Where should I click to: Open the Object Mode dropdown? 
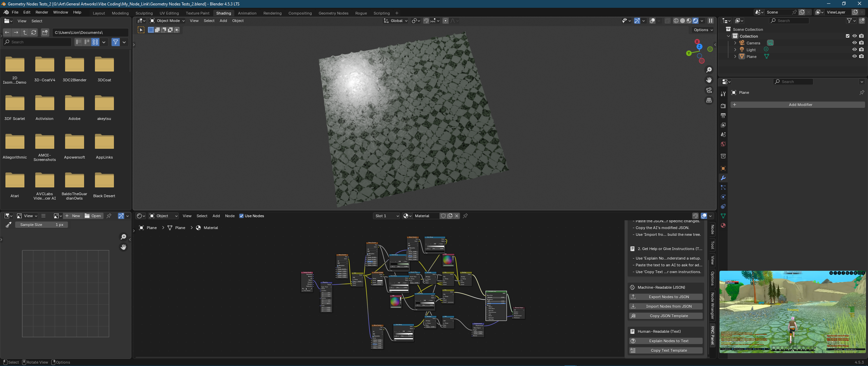[167, 21]
